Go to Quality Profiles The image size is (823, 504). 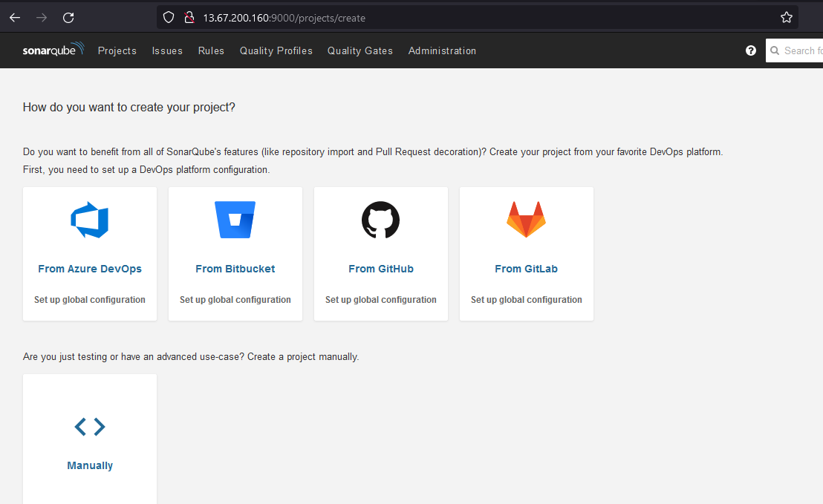276,50
